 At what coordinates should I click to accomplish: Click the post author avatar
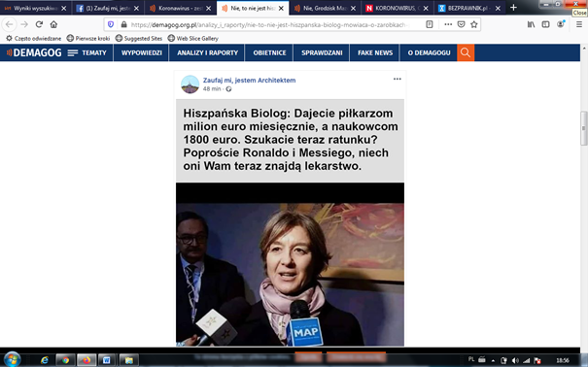190,84
